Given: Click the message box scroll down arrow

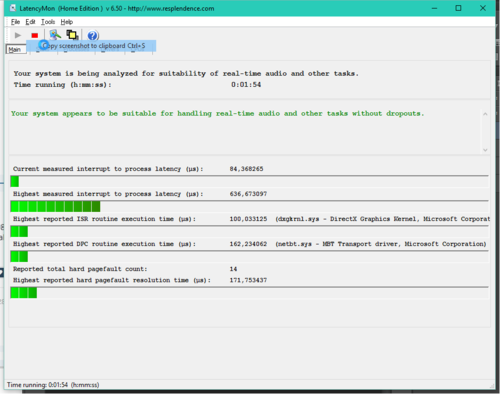Looking at the screenshot, I should pyautogui.click(x=485, y=150).
